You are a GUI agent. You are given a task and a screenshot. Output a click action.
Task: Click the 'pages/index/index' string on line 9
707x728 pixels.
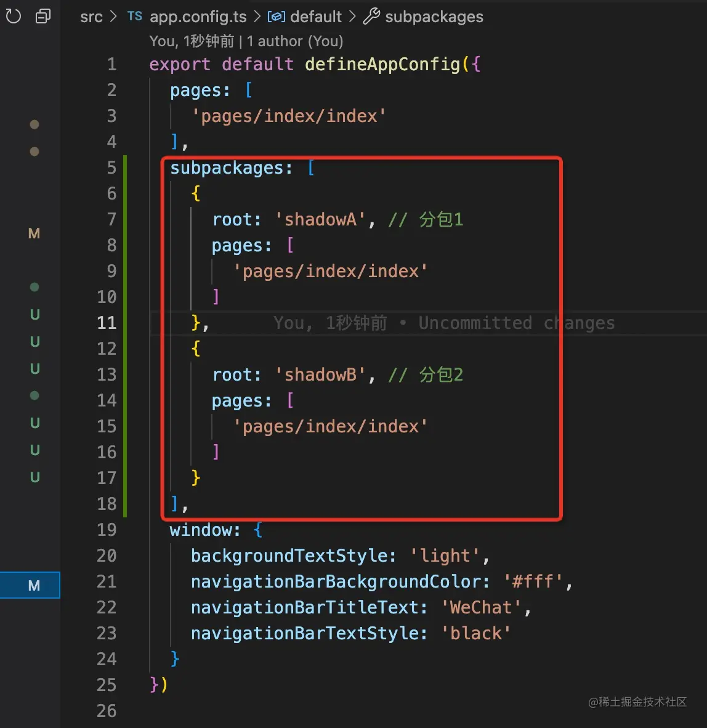(x=330, y=271)
